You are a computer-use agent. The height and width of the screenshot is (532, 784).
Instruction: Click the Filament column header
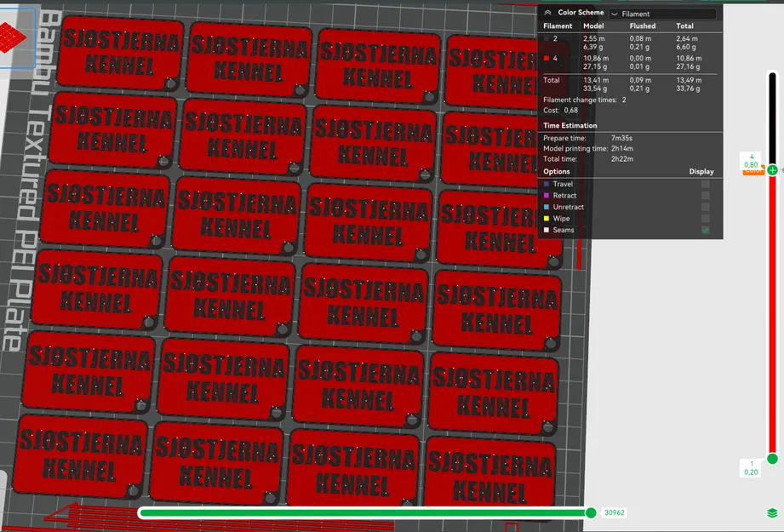pyautogui.click(x=558, y=26)
